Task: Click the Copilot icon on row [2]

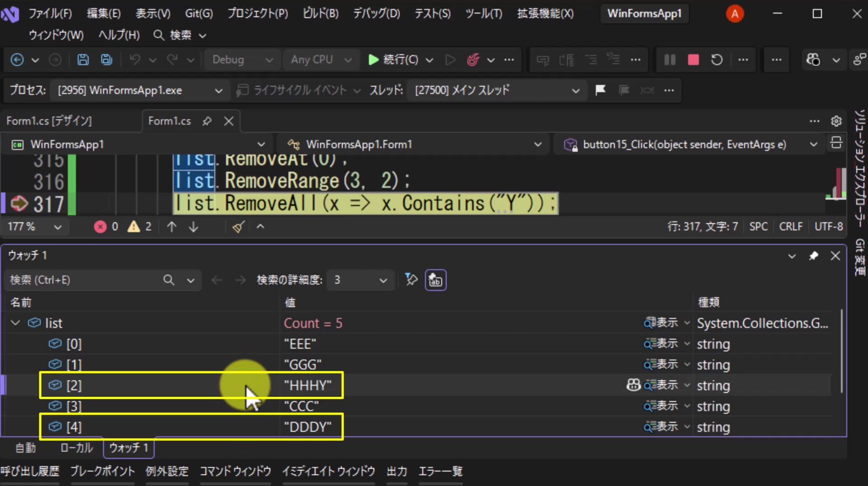Action: pyautogui.click(x=633, y=385)
